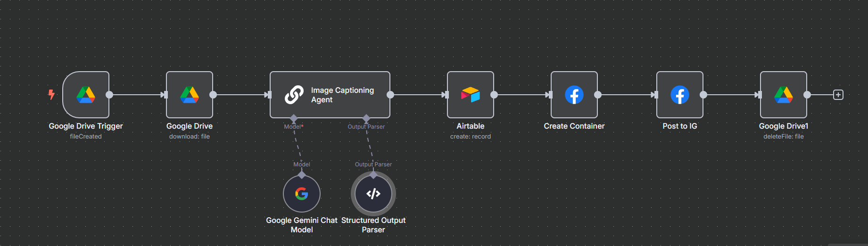Click the 'Airtable' node label
Viewport: 868px width, 246px height.
pyautogui.click(x=471, y=126)
